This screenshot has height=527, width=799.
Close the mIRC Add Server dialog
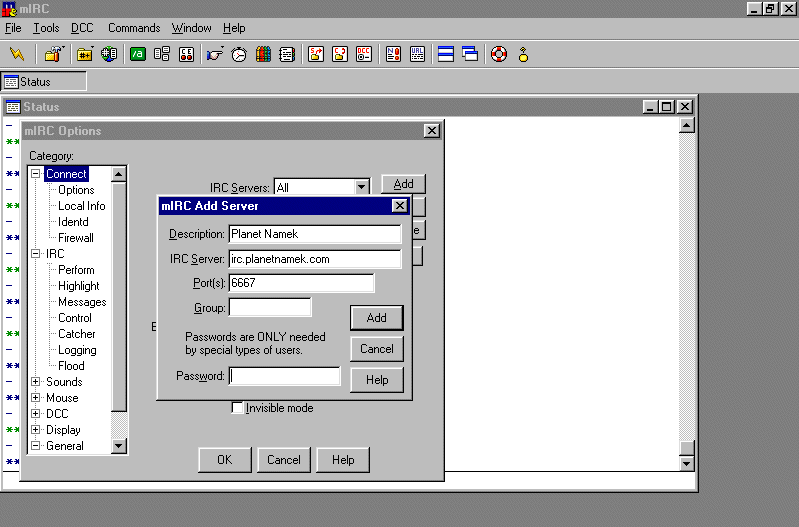pos(400,205)
